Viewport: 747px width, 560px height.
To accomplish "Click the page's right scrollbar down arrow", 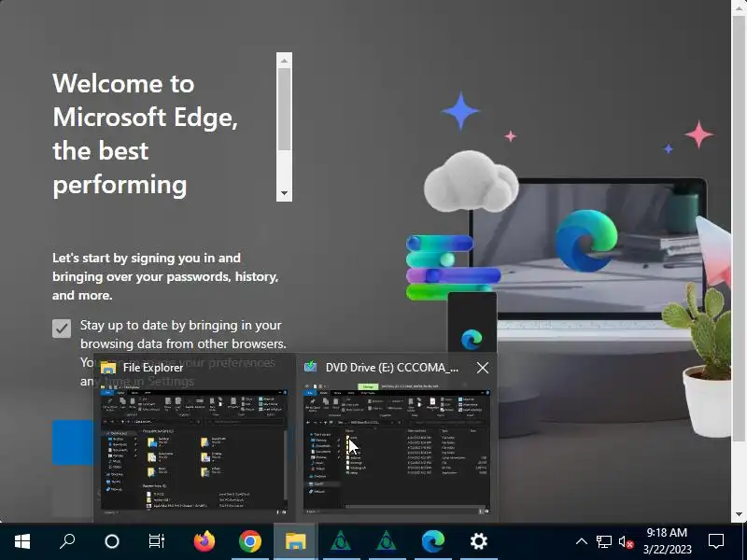I will (x=739, y=515).
